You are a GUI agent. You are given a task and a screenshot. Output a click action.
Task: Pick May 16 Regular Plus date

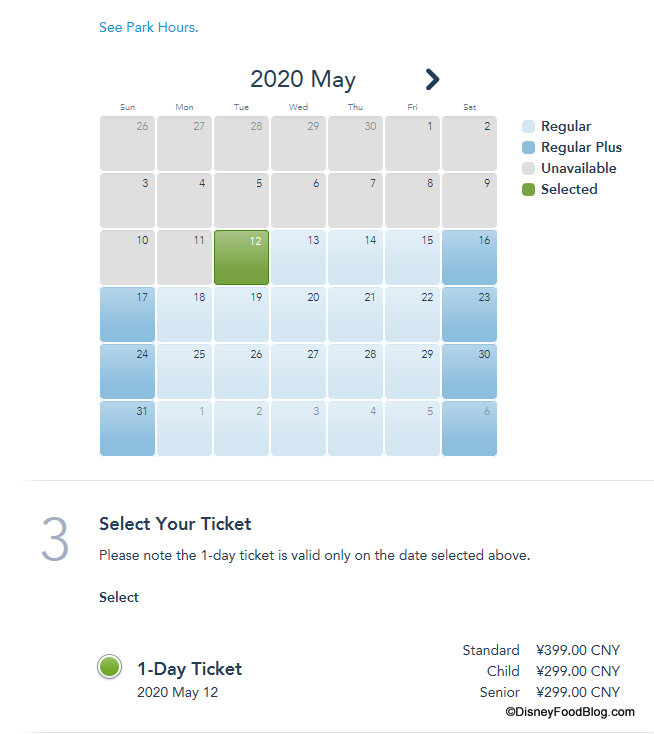click(x=469, y=257)
